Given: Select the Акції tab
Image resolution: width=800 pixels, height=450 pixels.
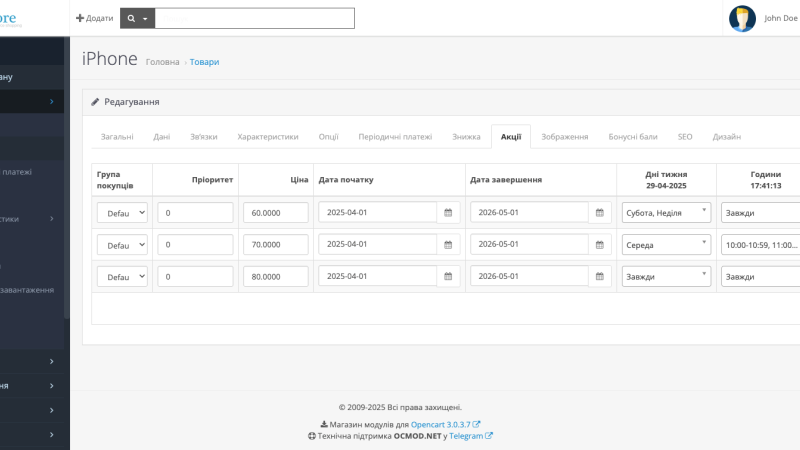Looking at the screenshot, I should pos(511,137).
